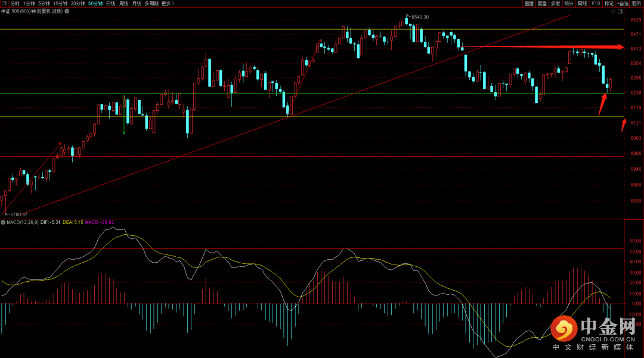Open 多周期 multi-period selector

[151, 4]
